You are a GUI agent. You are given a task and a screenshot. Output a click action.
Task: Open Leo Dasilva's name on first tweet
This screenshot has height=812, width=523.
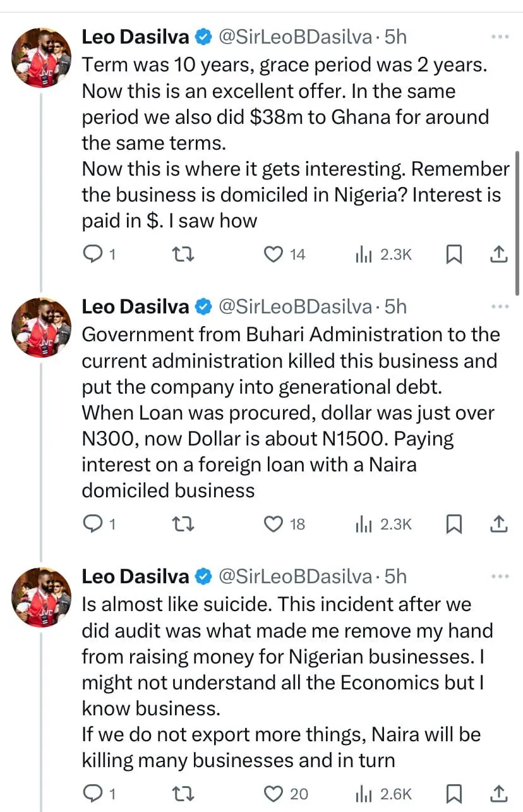tap(135, 37)
